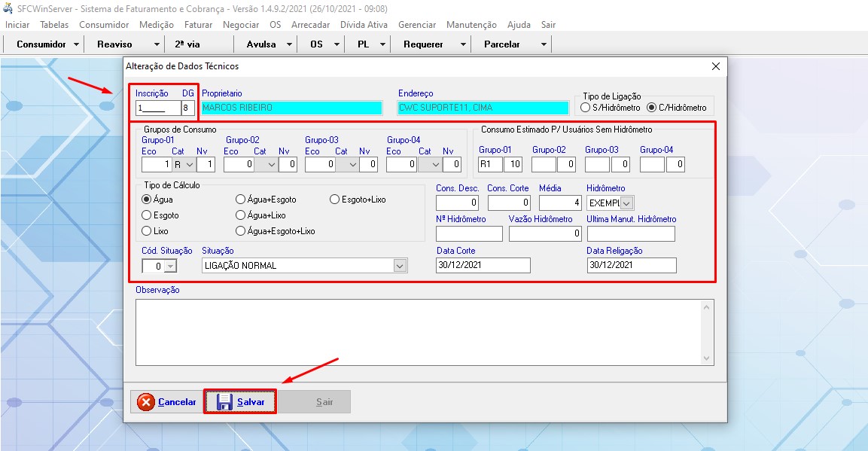Click the 2ª via toolbar button
868x451 pixels.
pyautogui.click(x=188, y=44)
